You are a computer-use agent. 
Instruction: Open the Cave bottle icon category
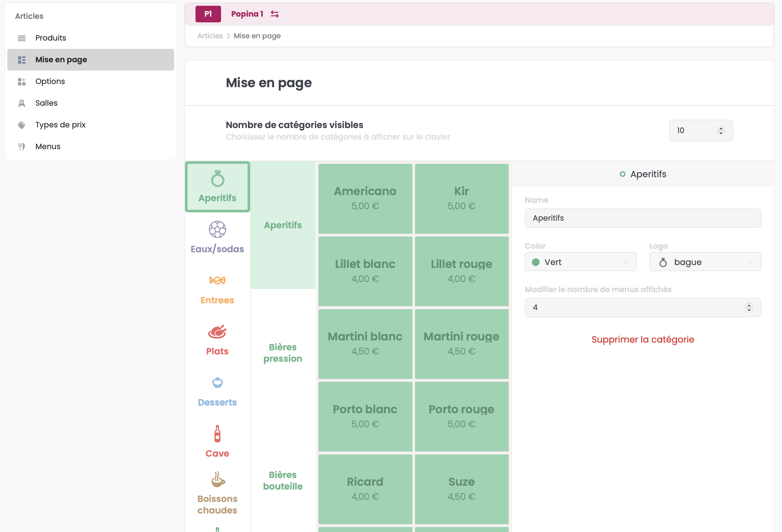click(217, 441)
